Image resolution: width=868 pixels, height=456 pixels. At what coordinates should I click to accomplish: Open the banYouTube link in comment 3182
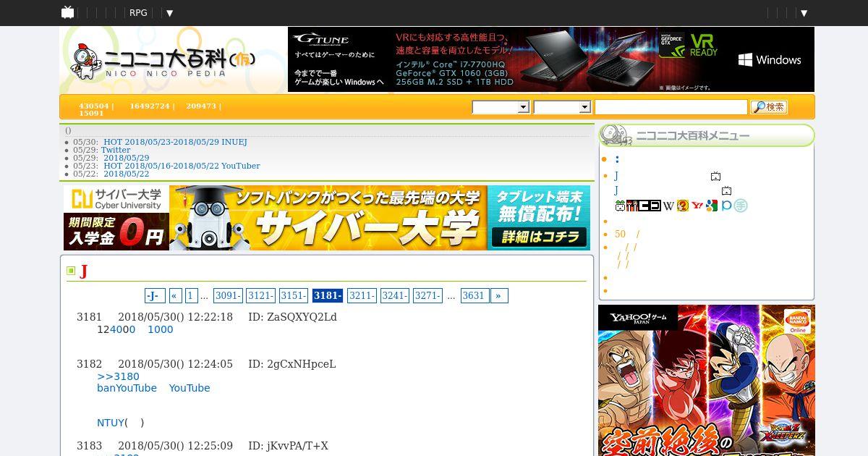tap(127, 388)
